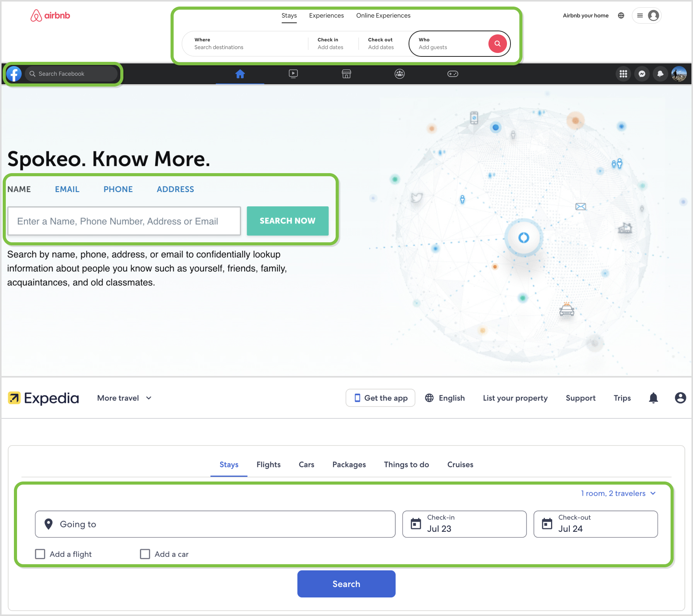Click the Going to destination field
This screenshot has height=616, width=693.
(215, 524)
